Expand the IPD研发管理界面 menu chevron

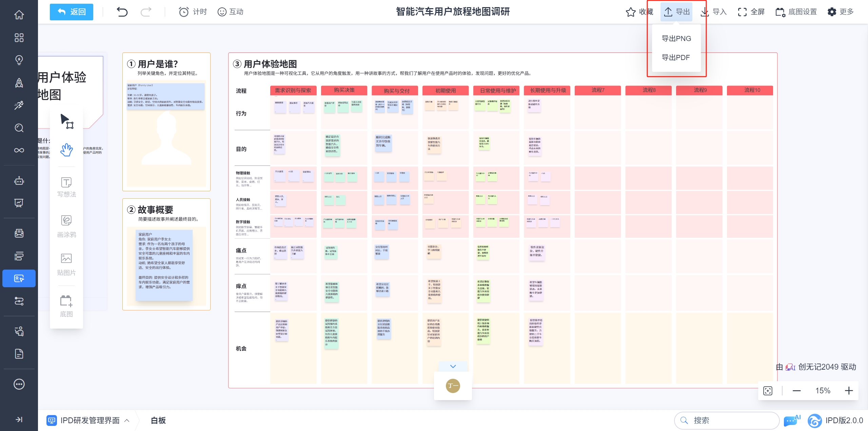[127, 420]
